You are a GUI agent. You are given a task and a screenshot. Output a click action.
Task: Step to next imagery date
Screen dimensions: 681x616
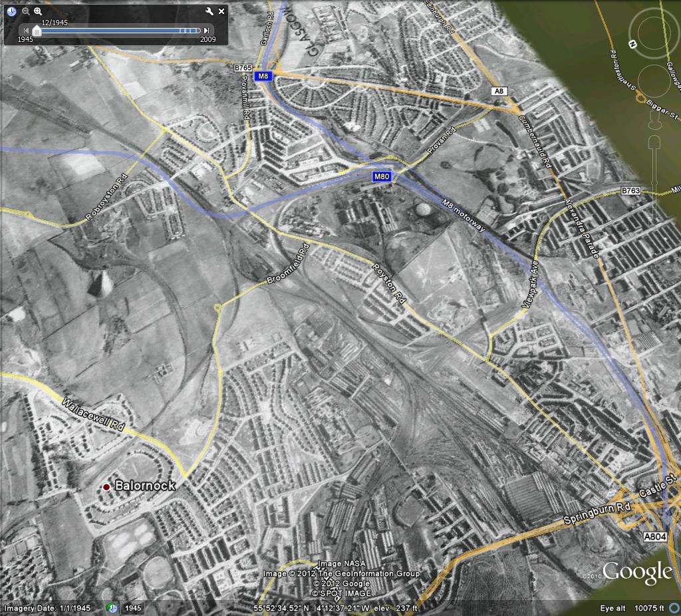[207, 31]
